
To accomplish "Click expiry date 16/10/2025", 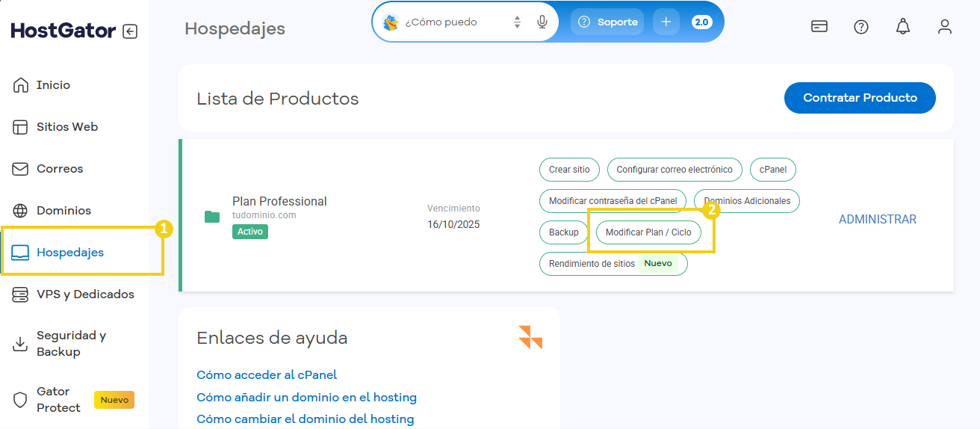I will pyautogui.click(x=453, y=224).
